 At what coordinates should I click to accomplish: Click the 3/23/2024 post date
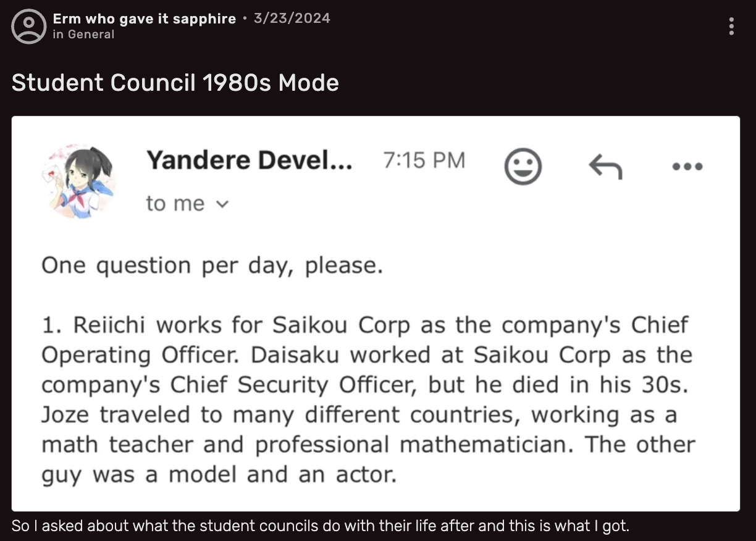(292, 19)
